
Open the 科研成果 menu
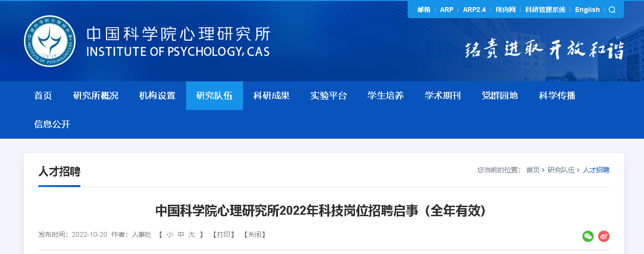(x=271, y=96)
